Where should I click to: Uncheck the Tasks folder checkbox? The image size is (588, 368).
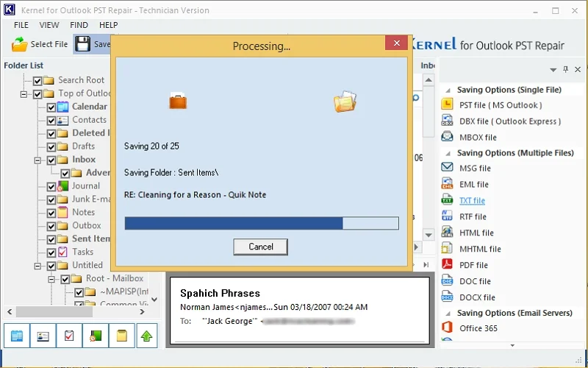coord(51,252)
